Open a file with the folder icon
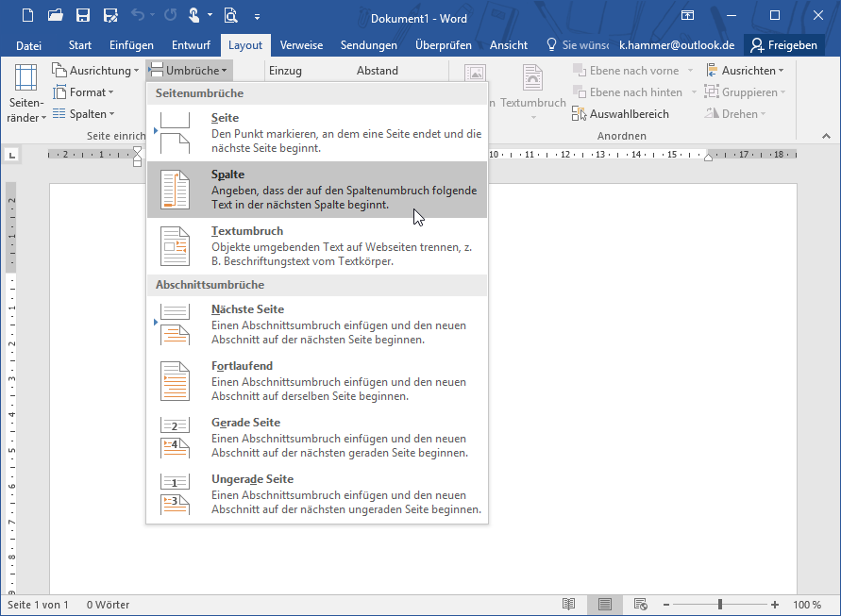 click(x=55, y=15)
